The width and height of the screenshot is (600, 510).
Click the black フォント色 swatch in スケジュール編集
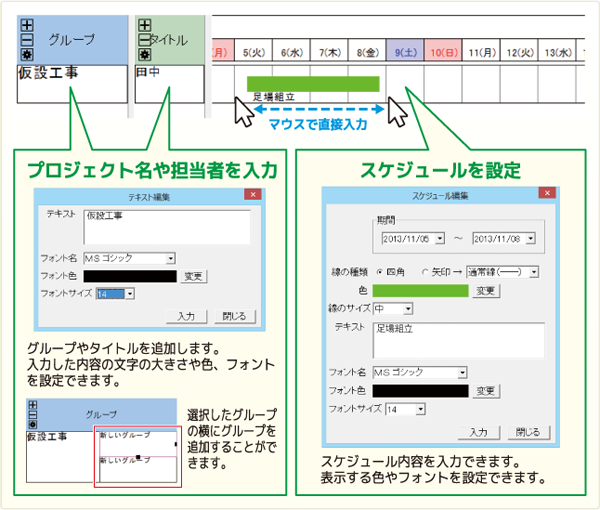click(421, 391)
